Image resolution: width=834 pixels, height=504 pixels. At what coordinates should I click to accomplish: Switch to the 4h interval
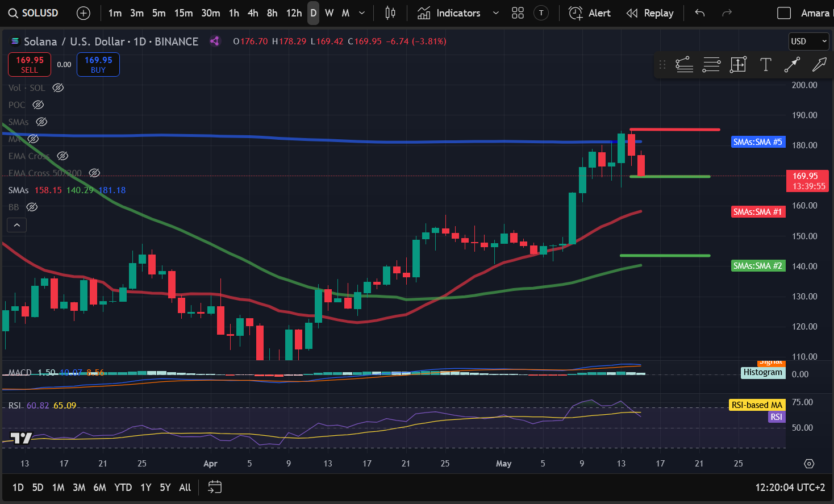(x=253, y=13)
